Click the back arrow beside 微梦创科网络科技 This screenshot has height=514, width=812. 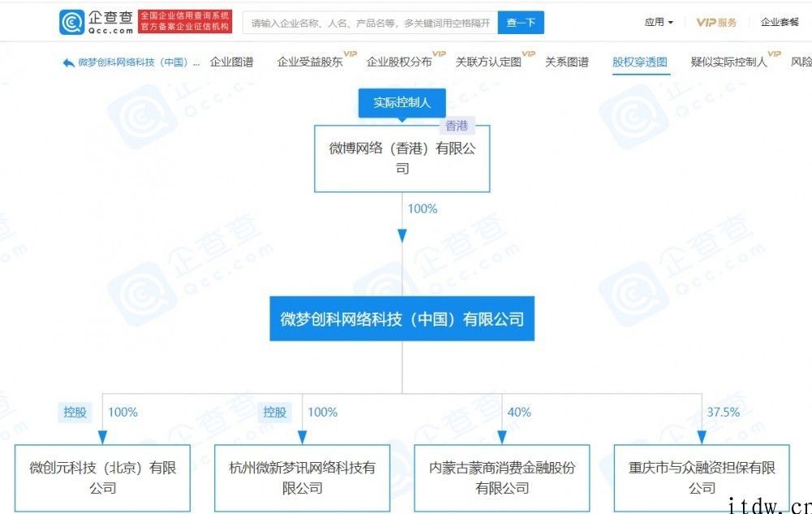(x=67, y=62)
